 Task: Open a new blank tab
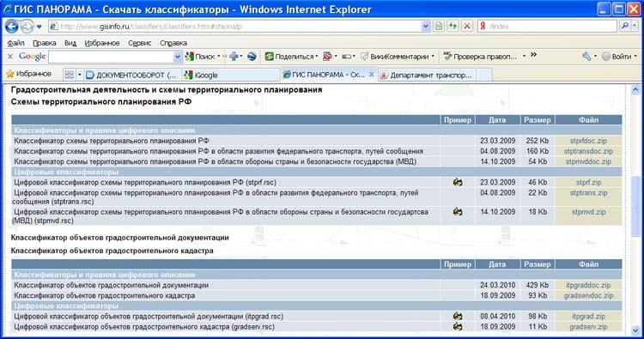tap(483, 76)
